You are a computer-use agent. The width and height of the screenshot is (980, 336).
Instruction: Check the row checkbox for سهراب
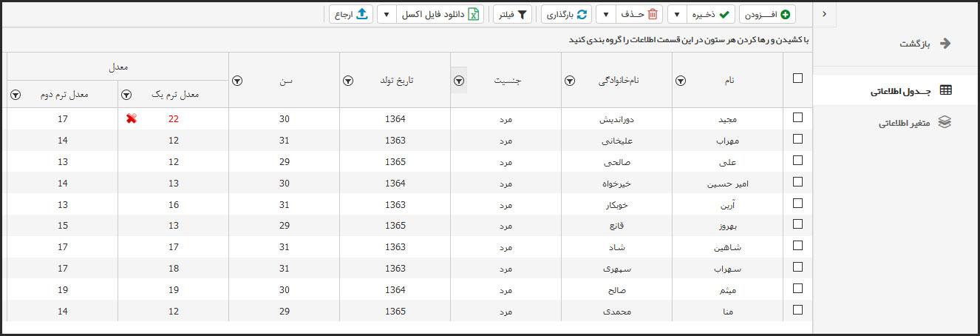point(797,267)
